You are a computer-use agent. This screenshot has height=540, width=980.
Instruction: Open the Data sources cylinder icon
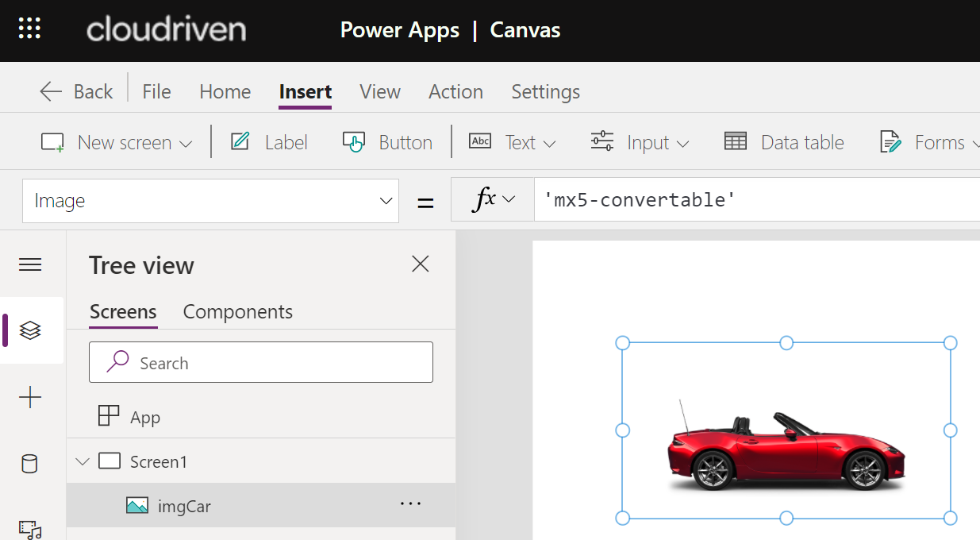[30, 464]
